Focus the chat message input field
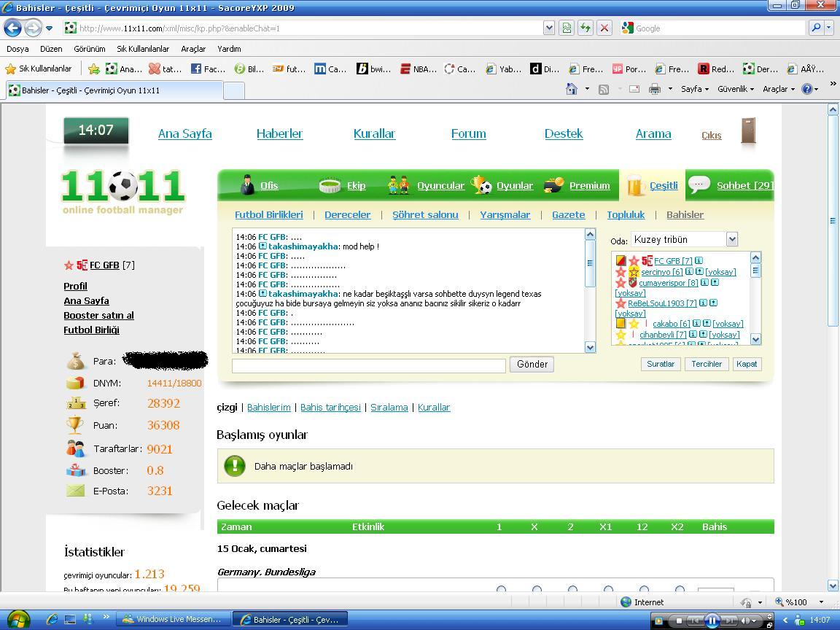 coord(368,365)
